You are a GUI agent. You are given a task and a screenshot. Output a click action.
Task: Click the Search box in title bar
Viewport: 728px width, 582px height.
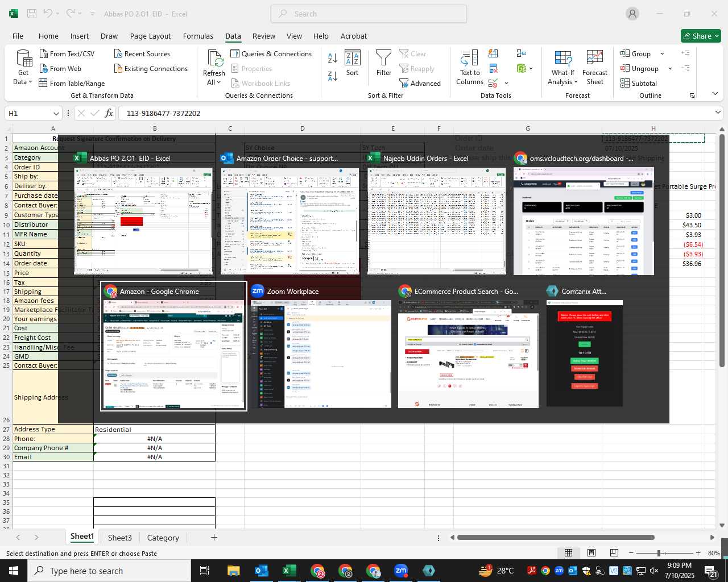click(369, 14)
